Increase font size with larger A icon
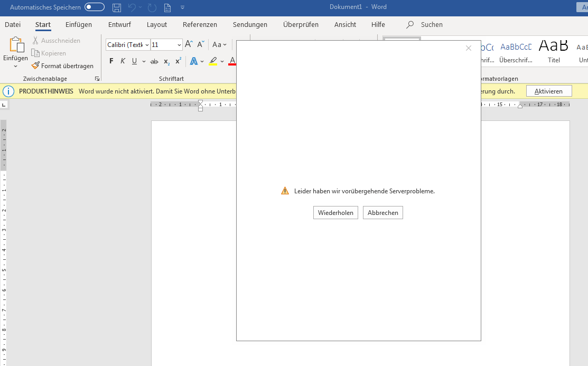 (189, 45)
